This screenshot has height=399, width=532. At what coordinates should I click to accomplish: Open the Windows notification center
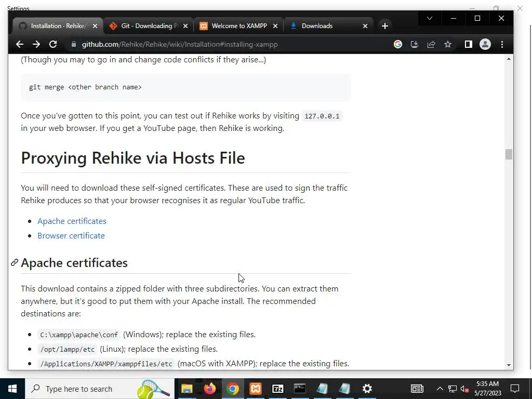[x=515, y=389]
